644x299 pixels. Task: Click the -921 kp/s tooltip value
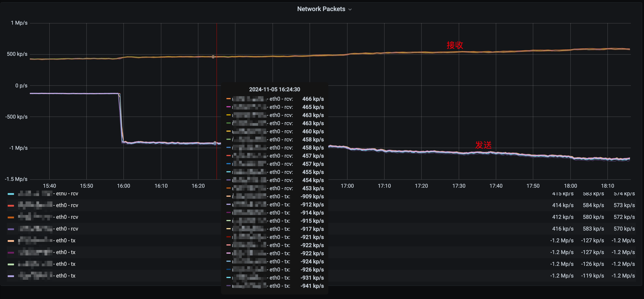312,237
